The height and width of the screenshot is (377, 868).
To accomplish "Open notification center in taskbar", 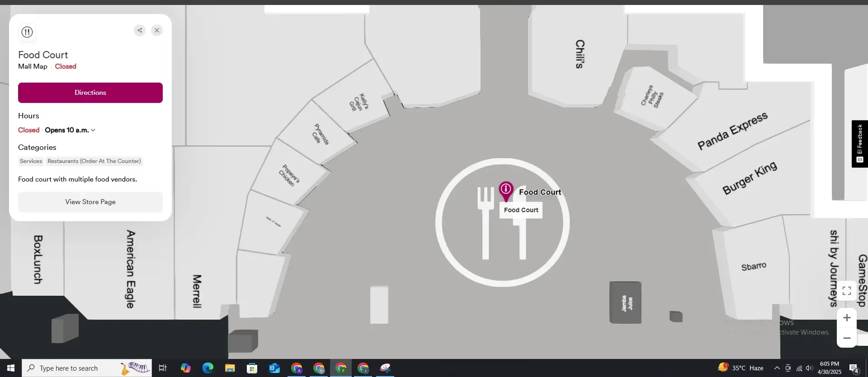I will 854,368.
